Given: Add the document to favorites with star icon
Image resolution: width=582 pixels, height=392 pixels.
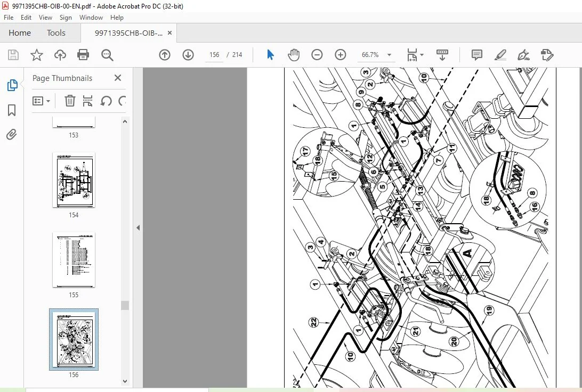Looking at the screenshot, I should click(36, 55).
